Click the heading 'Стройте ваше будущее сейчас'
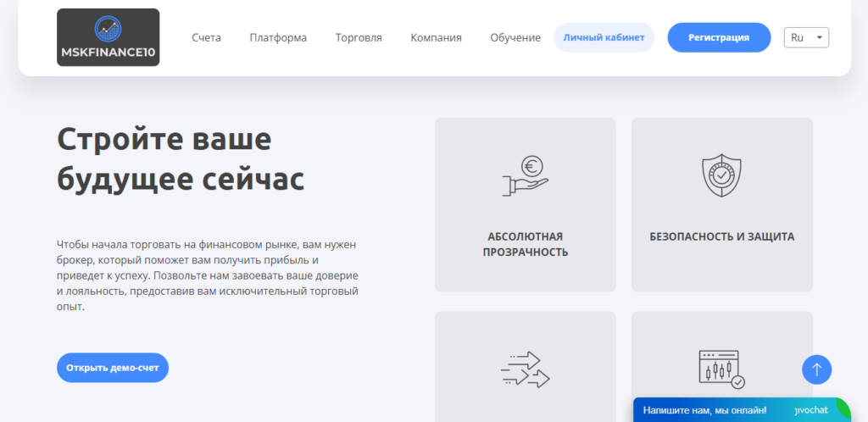Viewport: 868px width, 422px height. (x=181, y=159)
